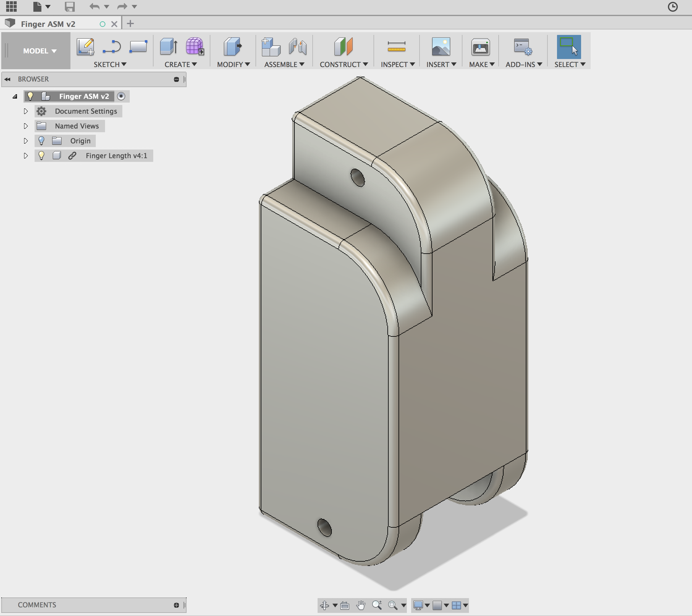692x616 pixels.
Task: Expand the Finger Length v4:1 component
Action: point(26,156)
